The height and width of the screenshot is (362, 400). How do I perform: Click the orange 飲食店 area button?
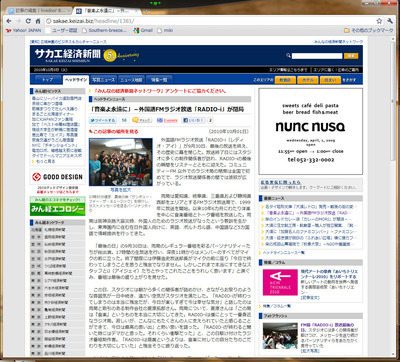[285, 80]
